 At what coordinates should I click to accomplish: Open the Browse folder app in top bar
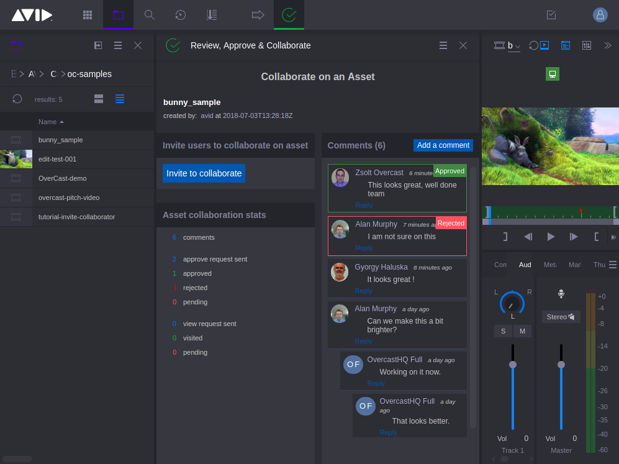point(118,15)
